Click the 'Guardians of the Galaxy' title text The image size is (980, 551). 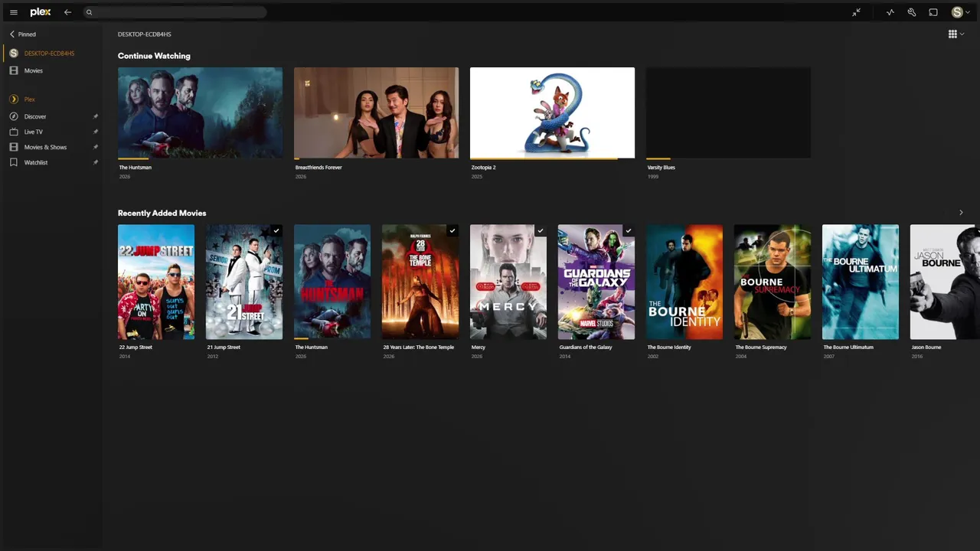[586, 347]
